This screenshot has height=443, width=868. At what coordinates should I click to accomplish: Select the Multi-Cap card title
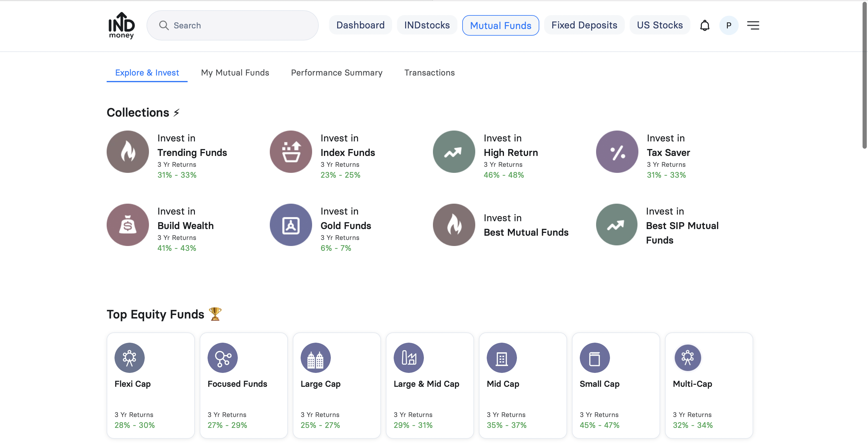[x=692, y=384]
